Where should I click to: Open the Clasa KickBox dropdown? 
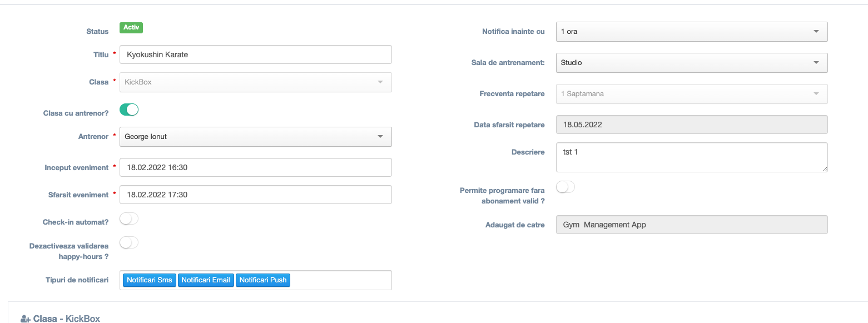(x=255, y=82)
